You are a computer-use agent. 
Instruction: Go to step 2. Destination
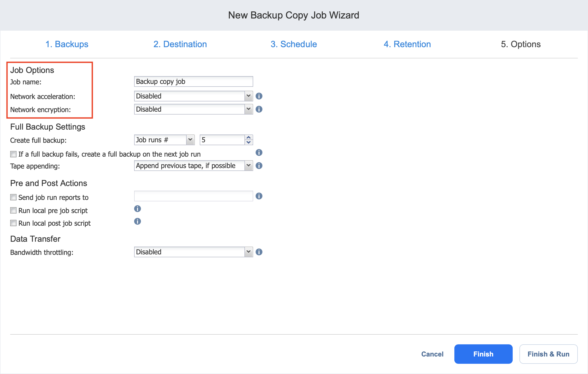click(x=180, y=44)
